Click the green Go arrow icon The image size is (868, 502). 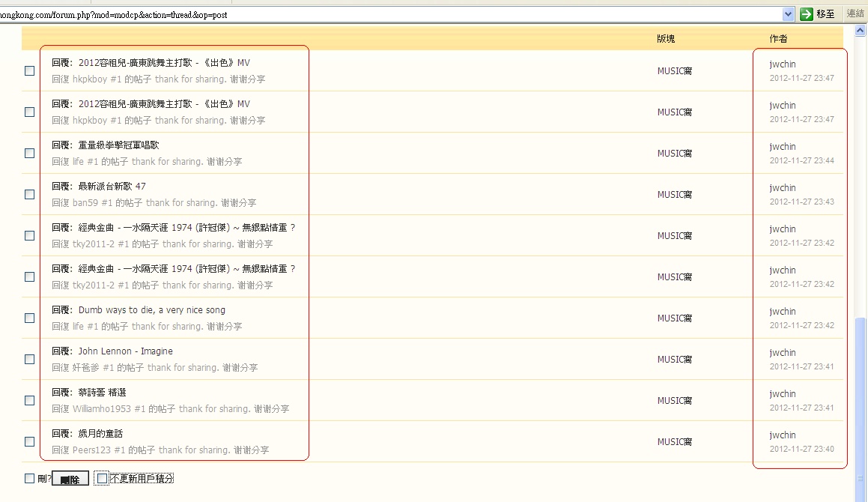tap(807, 14)
